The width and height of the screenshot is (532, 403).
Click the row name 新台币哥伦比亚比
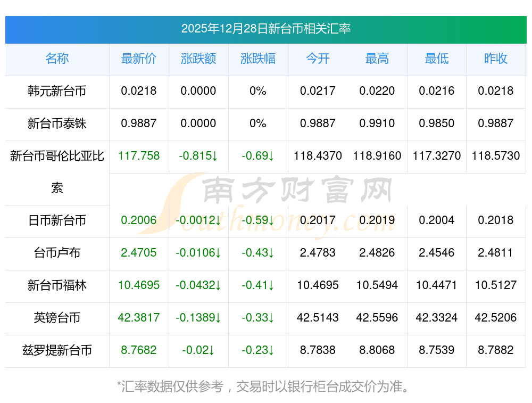tap(57, 156)
